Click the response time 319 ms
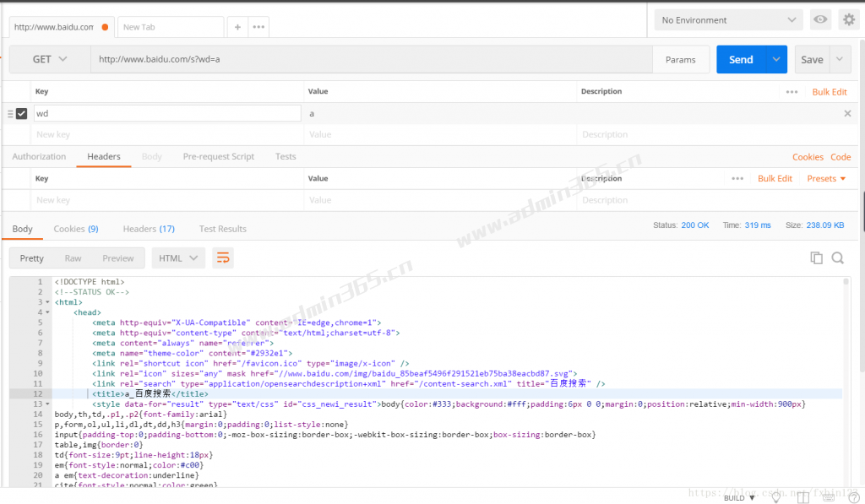 758,225
